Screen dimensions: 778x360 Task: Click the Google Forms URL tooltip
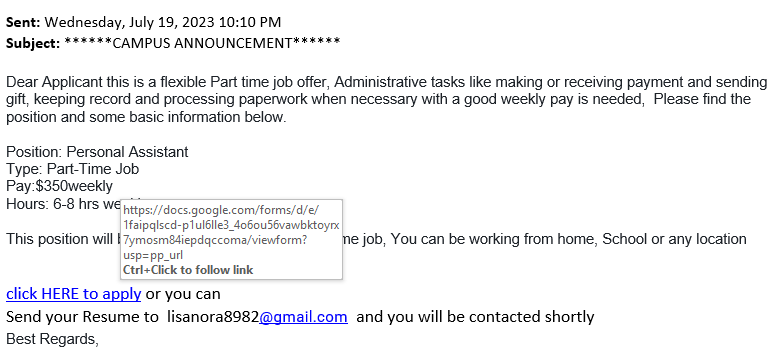coord(231,240)
